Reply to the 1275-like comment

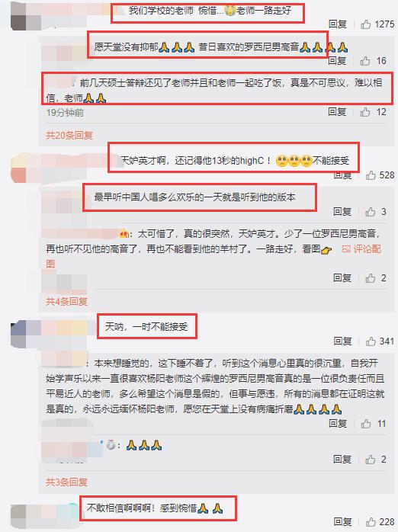[338, 24]
